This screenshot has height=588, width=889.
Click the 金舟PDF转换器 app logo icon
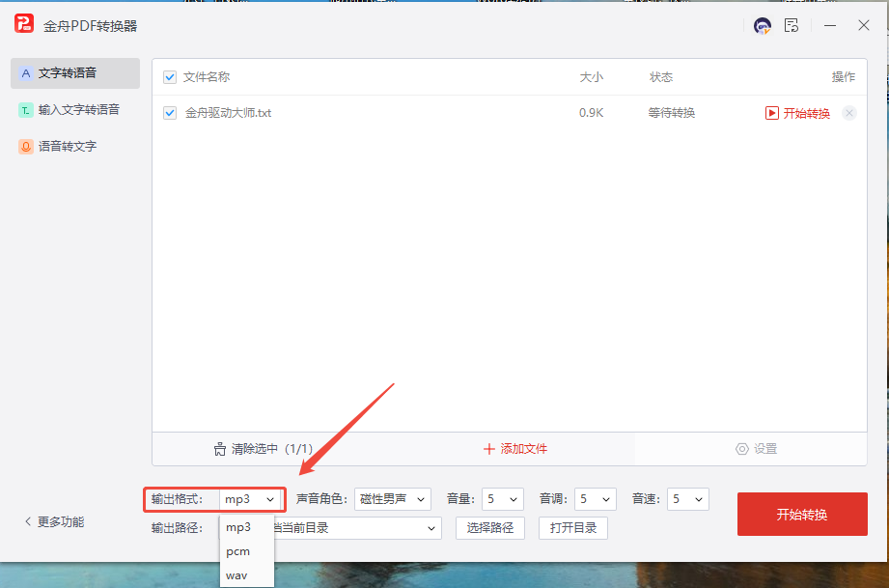click(24, 24)
